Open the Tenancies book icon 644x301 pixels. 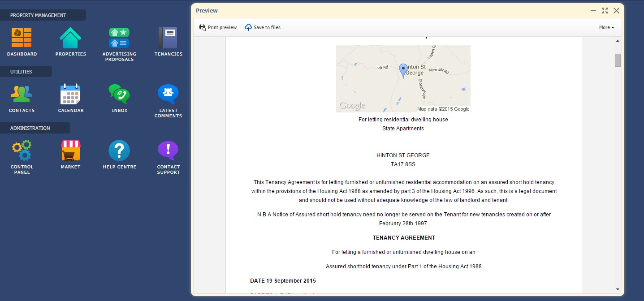168,38
